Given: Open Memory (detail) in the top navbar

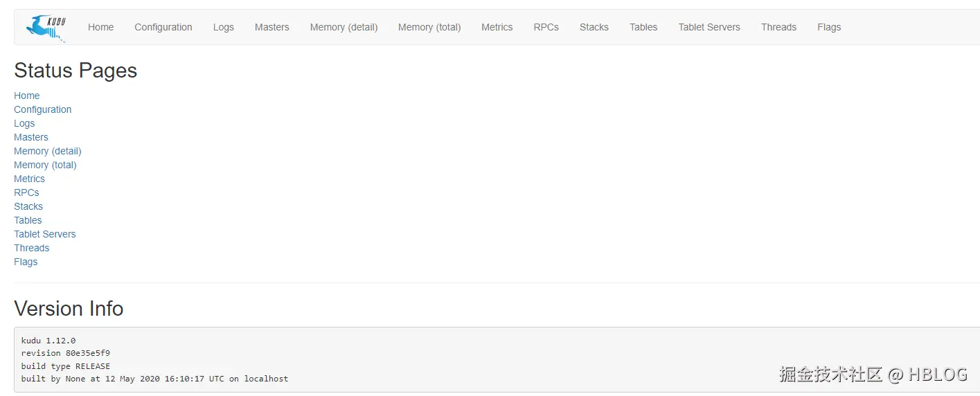Looking at the screenshot, I should tap(344, 27).
